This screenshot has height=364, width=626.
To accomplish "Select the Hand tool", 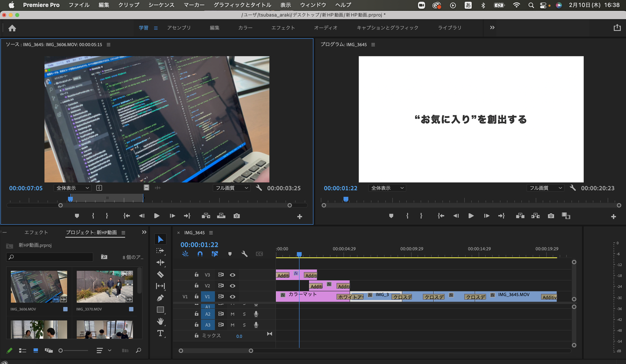I will (x=160, y=321).
